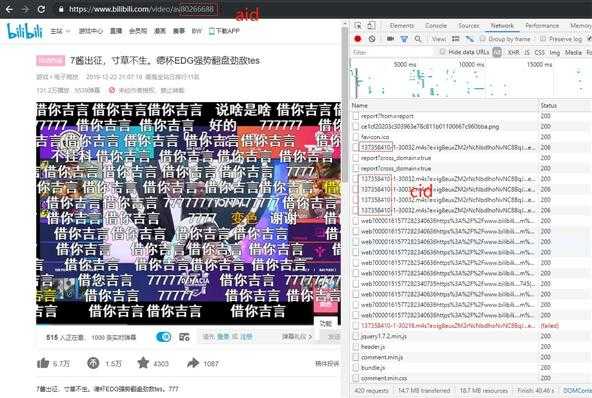
Task: Toggle the network overview icon
Action: (469, 39)
